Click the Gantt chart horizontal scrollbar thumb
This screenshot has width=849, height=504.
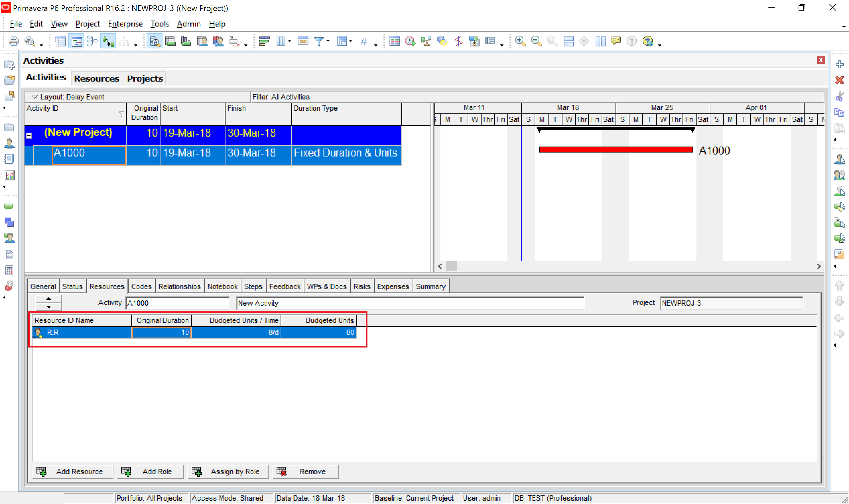click(451, 266)
